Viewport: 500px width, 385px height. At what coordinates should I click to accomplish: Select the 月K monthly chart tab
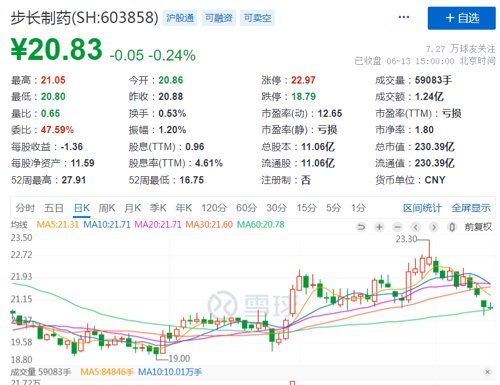[x=132, y=208]
